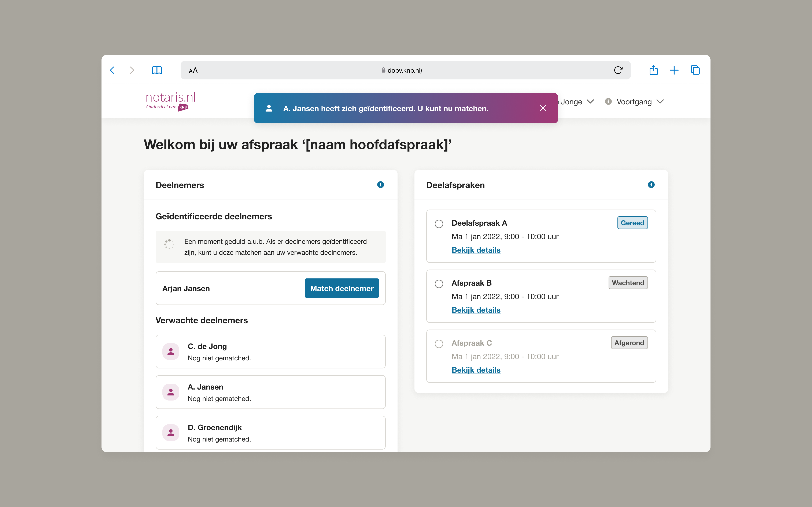Open Bekijk details for Deelafspraak A
812x507 pixels.
point(476,250)
